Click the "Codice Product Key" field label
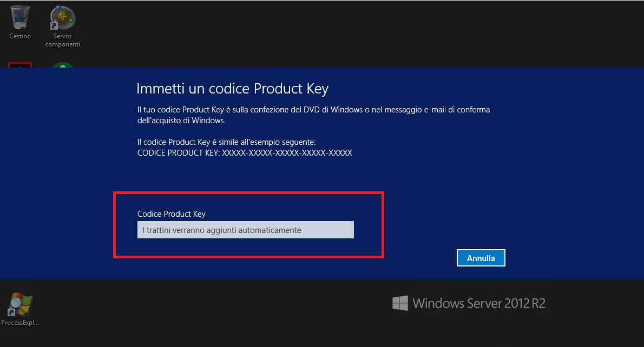 (x=171, y=213)
